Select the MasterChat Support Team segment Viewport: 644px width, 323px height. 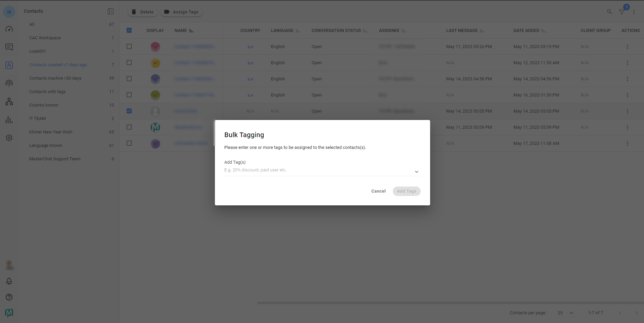click(x=71, y=159)
